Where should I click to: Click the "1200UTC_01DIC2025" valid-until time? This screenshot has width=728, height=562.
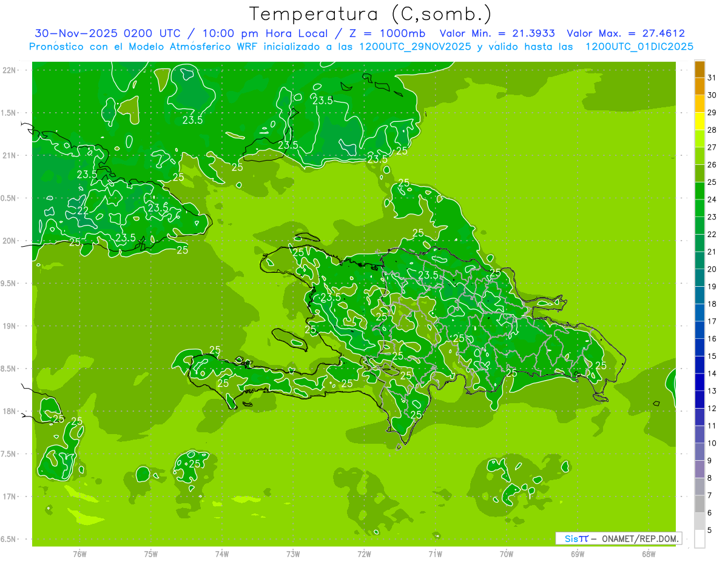pyautogui.click(x=639, y=47)
